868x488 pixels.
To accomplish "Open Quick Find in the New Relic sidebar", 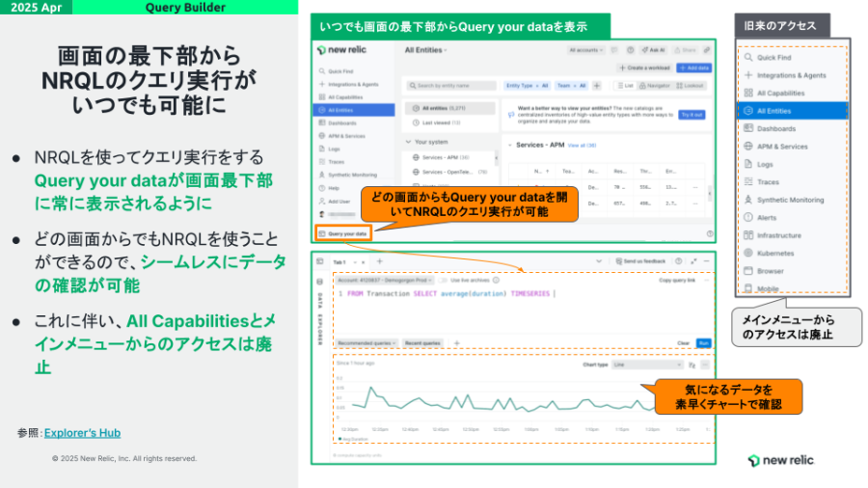I will click(354, 71).
